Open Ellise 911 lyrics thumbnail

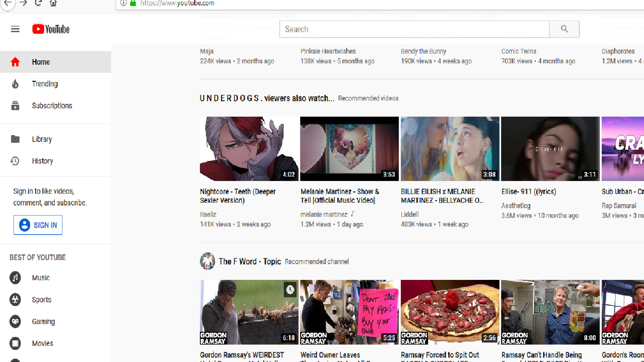(x=550, y=149)
